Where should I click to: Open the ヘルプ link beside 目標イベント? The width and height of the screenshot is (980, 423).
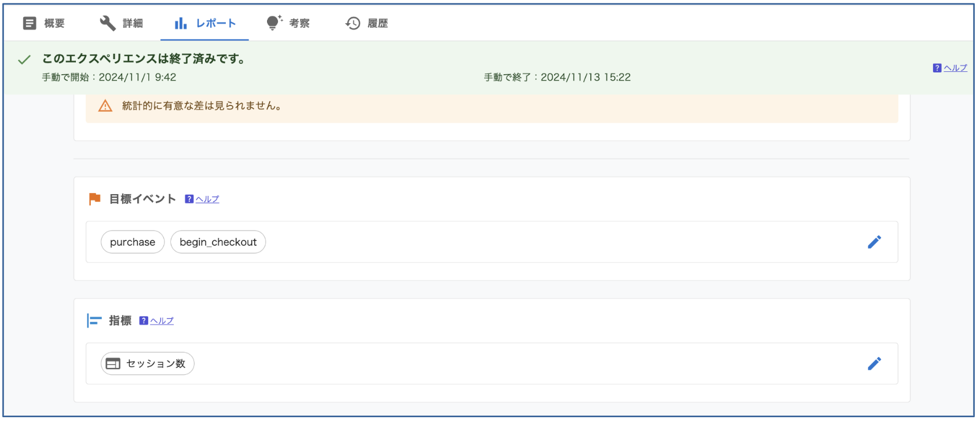pos(207,199)
